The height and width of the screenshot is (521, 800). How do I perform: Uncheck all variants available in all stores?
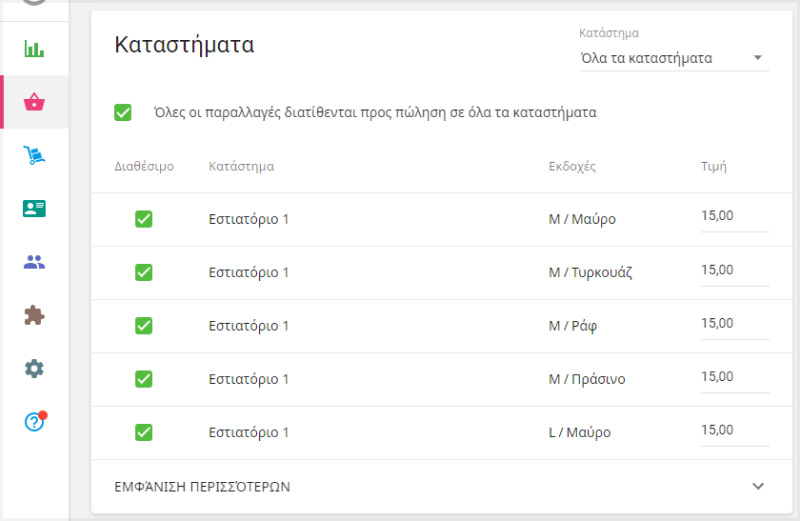click(123, 113)
